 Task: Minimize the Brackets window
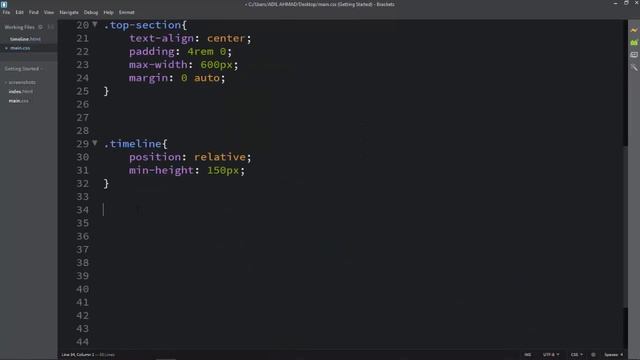click(x=616, y=3)
